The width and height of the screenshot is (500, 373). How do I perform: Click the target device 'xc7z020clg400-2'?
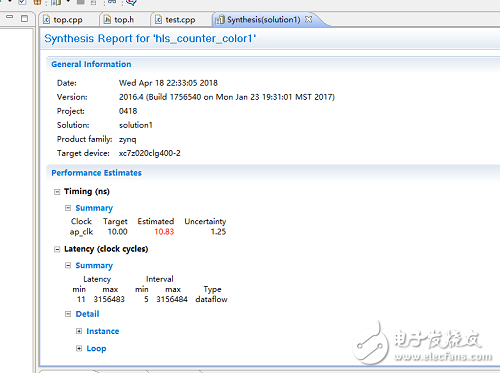pyautogui.click(x=150, y=153)
